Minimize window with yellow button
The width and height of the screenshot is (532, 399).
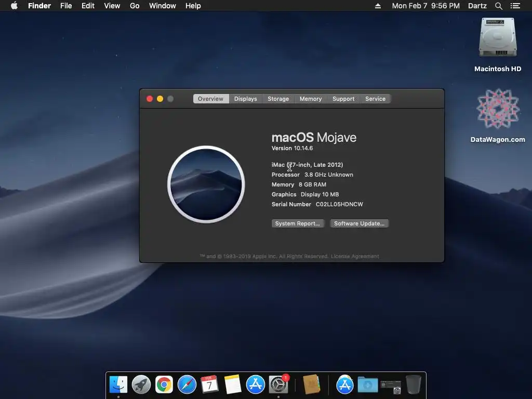tap(160, 99)
